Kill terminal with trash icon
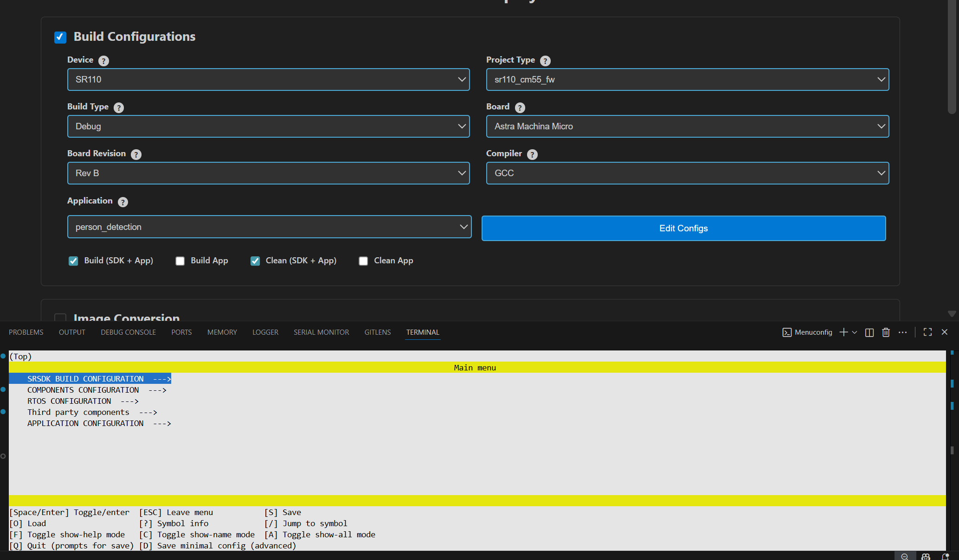The width and height of the screenshot is (959, 560). pyautogui.click(x=886, y=332)
